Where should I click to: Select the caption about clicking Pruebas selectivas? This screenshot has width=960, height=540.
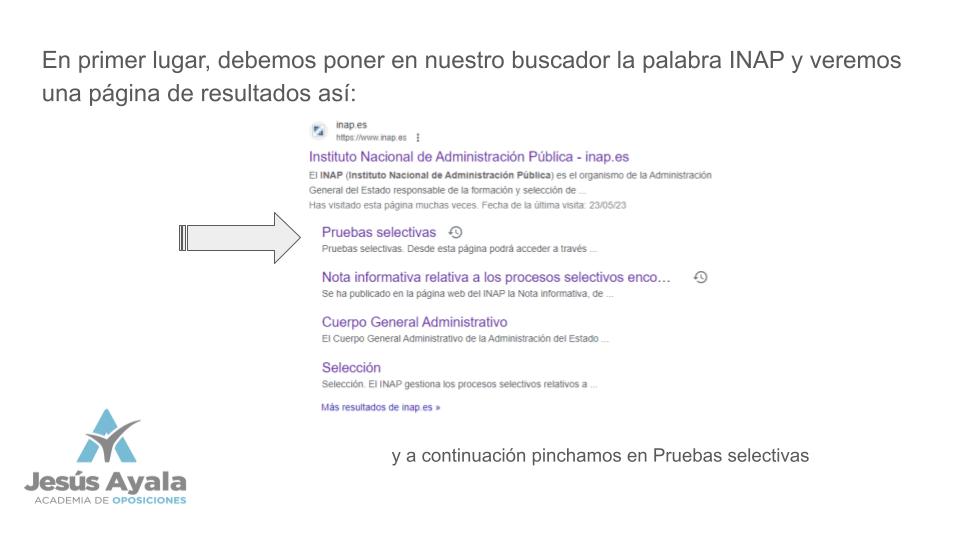tap(599, 456)
